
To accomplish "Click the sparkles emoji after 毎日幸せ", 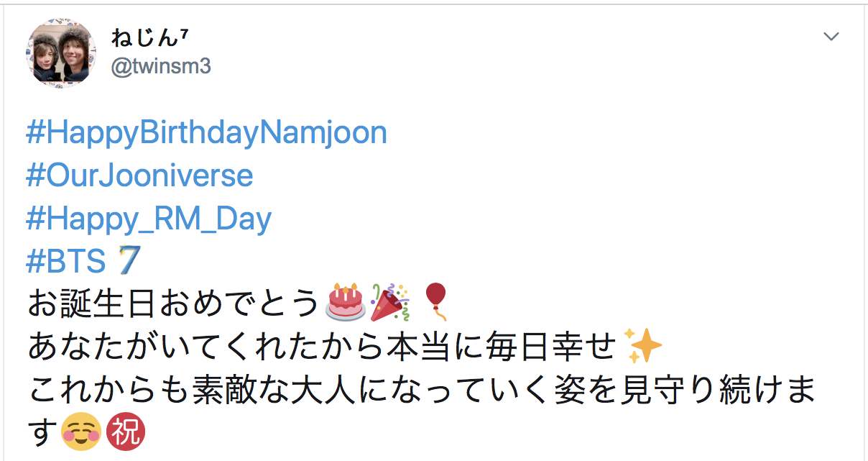I will point(643,347).
